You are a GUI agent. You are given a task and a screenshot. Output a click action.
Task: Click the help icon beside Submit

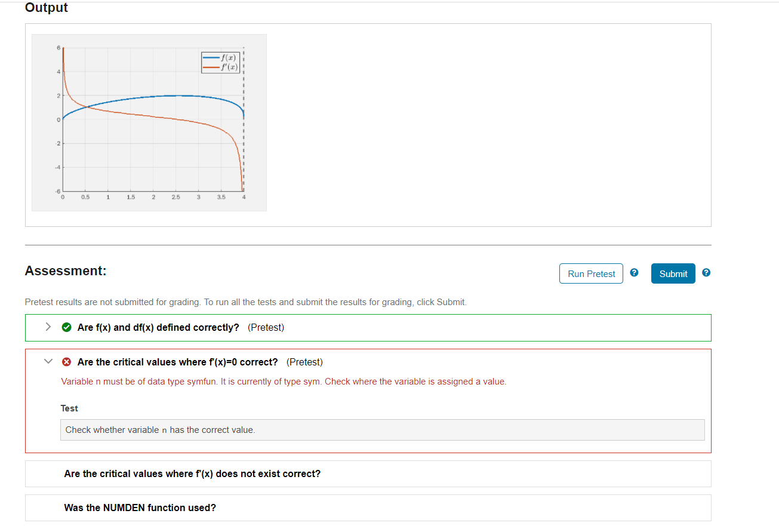(706, 273)
